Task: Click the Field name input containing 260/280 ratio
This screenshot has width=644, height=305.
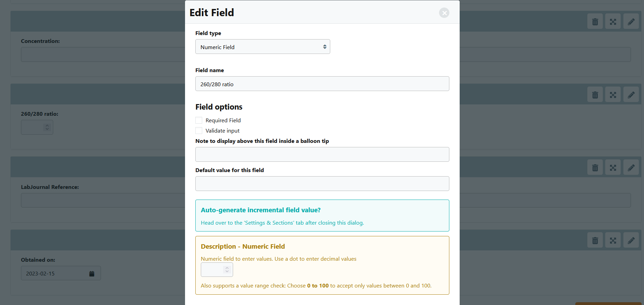Action: tap(322, 84)
